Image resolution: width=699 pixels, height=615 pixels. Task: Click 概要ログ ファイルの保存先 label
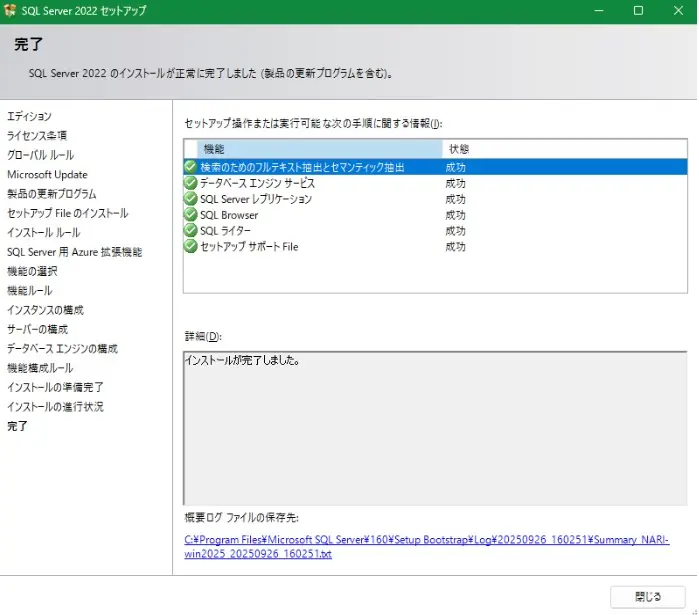pos(242,517)
